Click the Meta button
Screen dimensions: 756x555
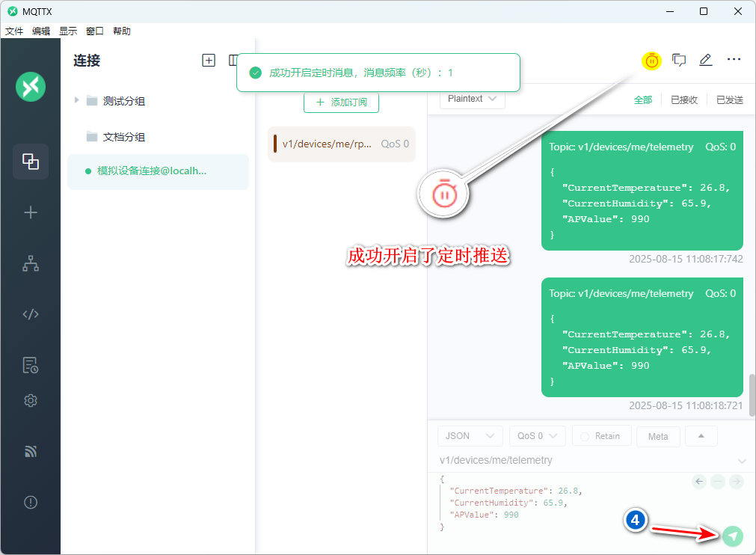pos(658,437)
